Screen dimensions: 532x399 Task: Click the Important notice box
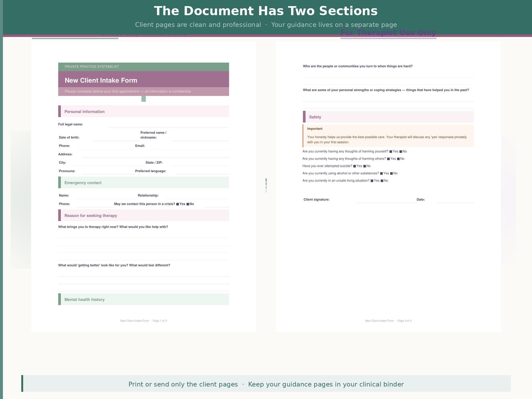pos(388,136)
